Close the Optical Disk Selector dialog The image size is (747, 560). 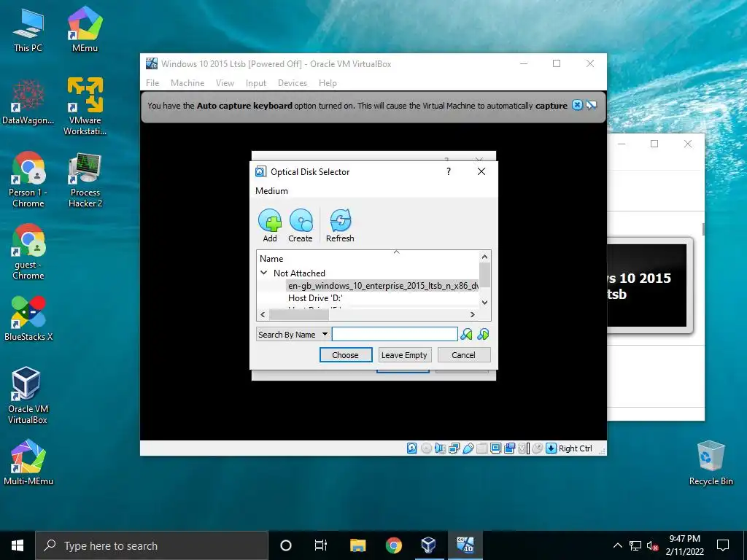tap(481, 171)
